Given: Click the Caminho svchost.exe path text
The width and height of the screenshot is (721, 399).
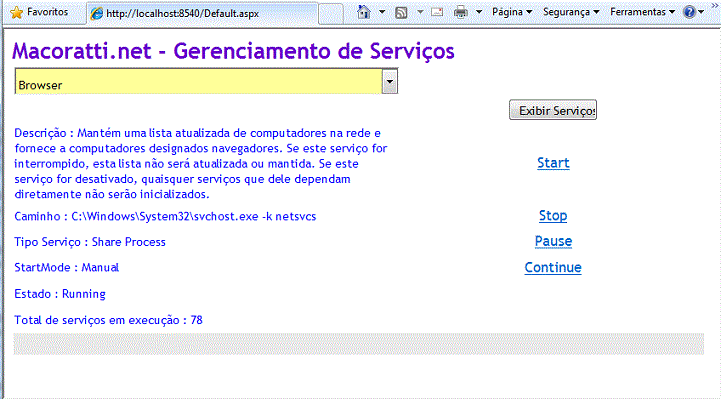Looking at the screenshot, I should [165, 217].
